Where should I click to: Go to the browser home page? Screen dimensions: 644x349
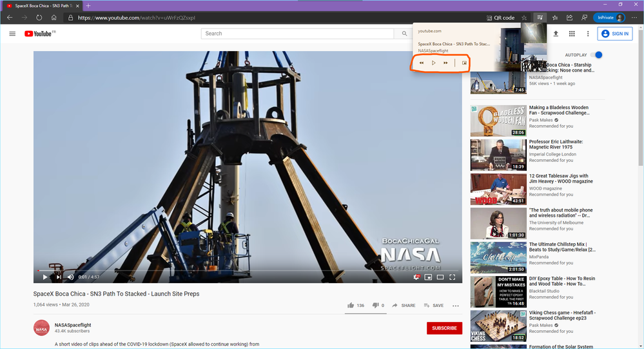tap(54, 17)
